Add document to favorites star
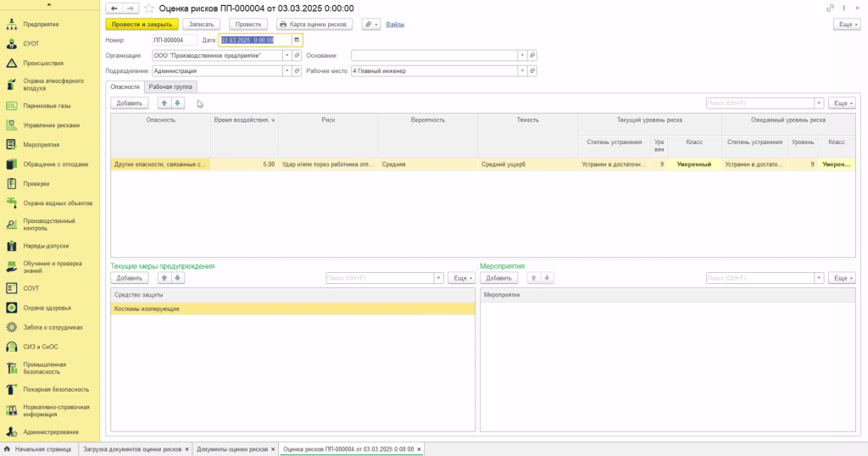This screenshot has width=868, height=456. (x=149, y=8)
